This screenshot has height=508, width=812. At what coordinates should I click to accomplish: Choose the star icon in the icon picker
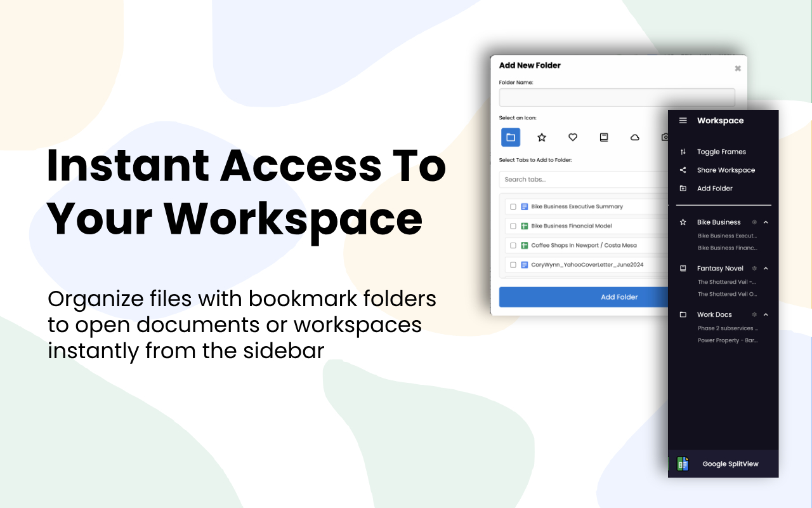(x=542, y=137)
